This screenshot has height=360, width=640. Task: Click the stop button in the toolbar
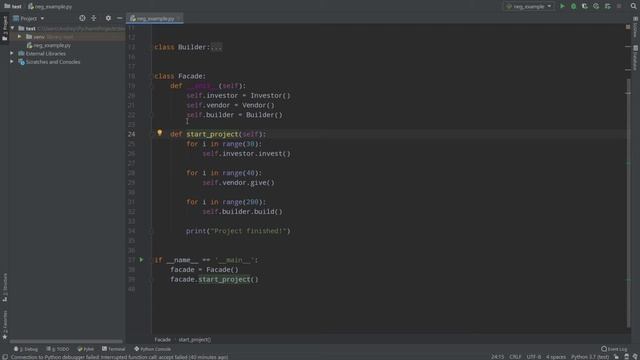tap(619, 6)
